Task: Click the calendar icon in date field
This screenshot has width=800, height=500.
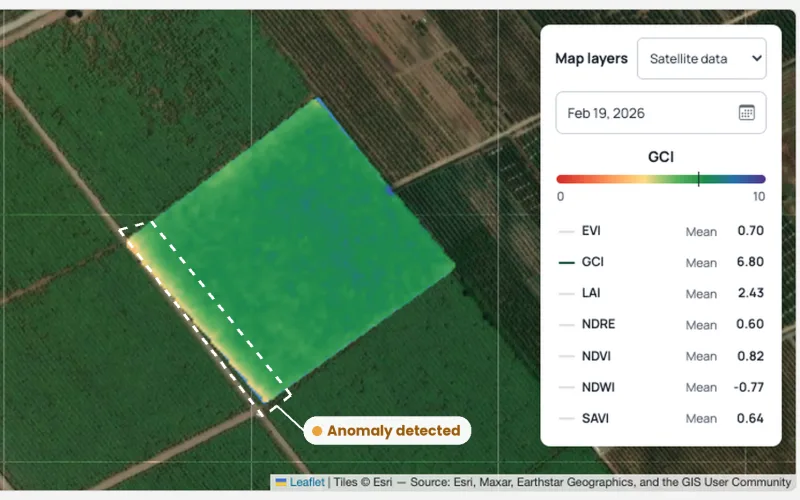Action: tap(746, 113)
